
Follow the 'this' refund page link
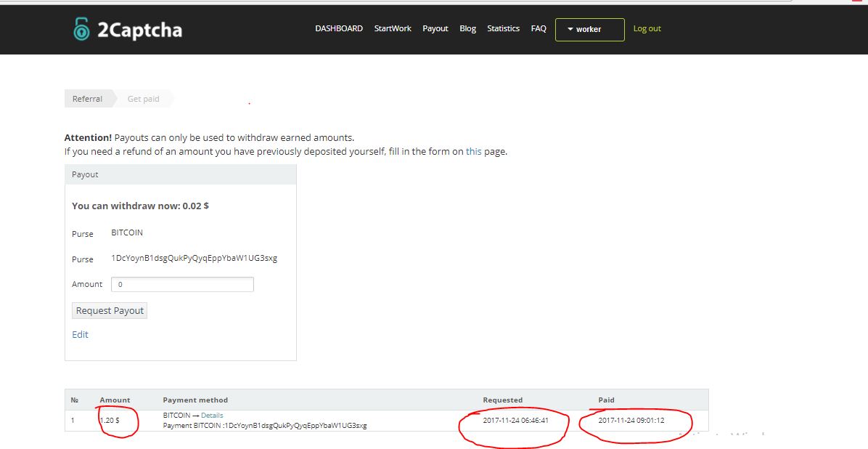tap(473, 152)
